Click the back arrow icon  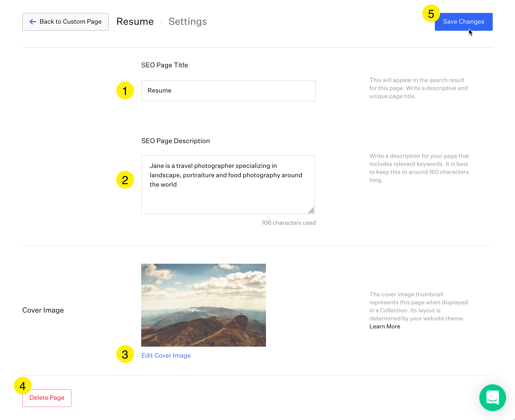pos(33,22)
